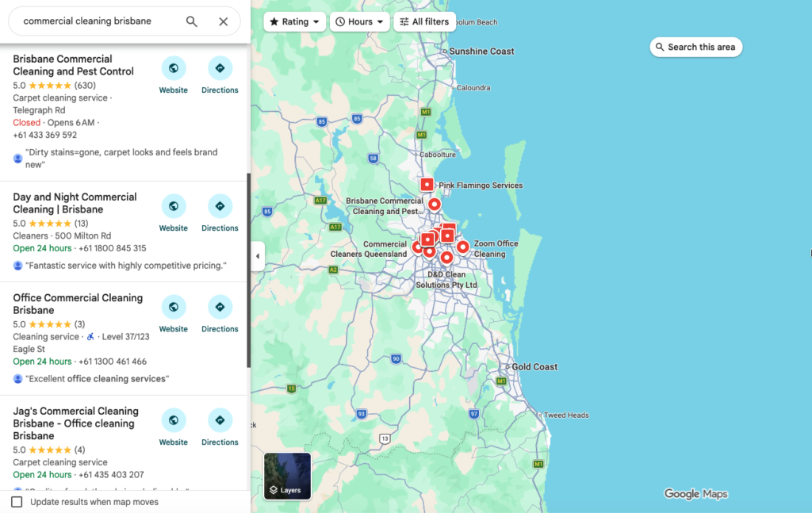The height and width of the screenshot is (513, 812).
Task: Click the Tweed Heads map label
Action: point(566,415)
